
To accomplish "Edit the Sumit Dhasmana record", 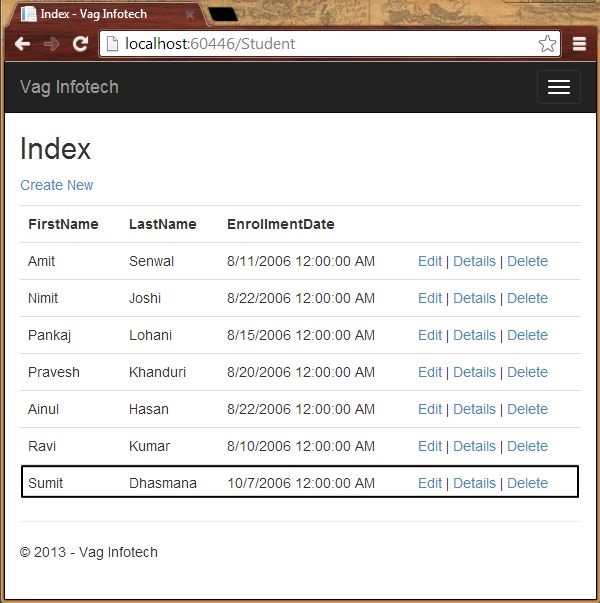I will 430,483.
